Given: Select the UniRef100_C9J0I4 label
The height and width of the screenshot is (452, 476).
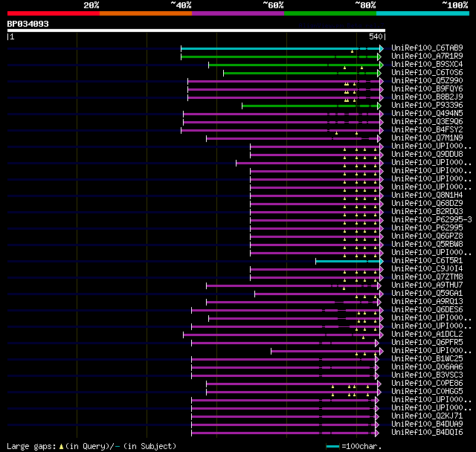Looking at the screenshot, I should pos(427,269).
